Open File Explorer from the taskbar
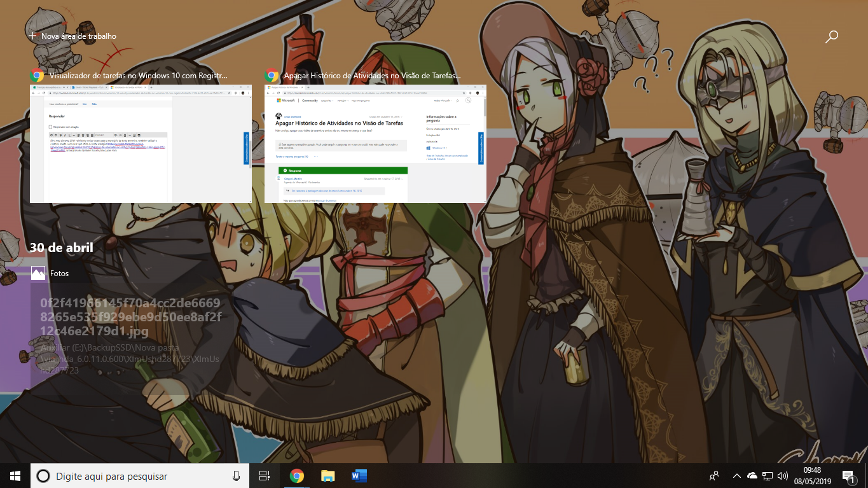This screenshot has height=488, width=868. tap(327, 476)
